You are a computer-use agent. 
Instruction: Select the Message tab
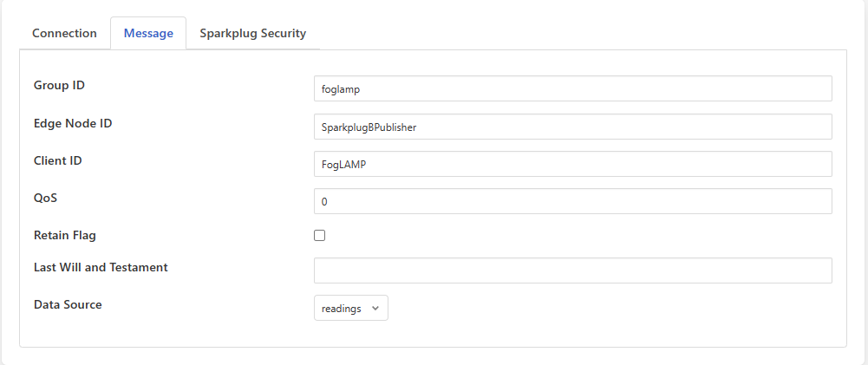click(x=148, y=33)
